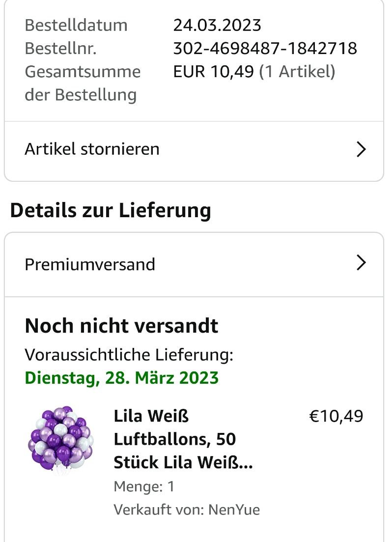This screenshot has width=392, height=542.
Task: Tap the Artikel stornieren label
Action: pyautogui.click(x=92, y=149)
